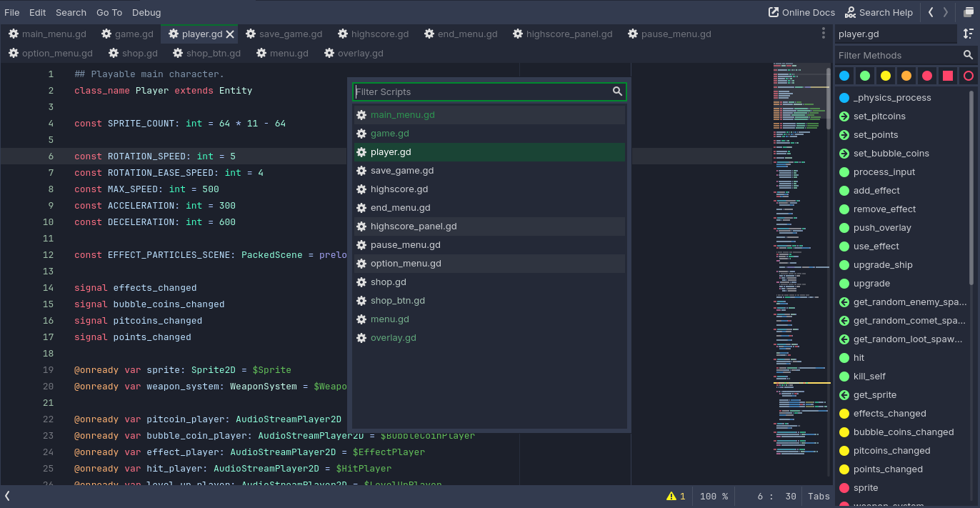Click the forward navigation arrow near Search Help

[944, 12]
